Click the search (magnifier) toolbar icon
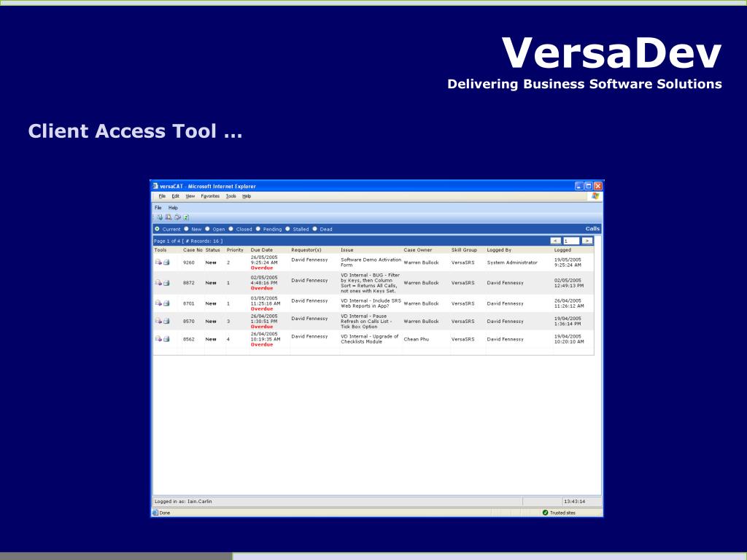The width and height of the screenshot is (747, 560). click(169, 217)
